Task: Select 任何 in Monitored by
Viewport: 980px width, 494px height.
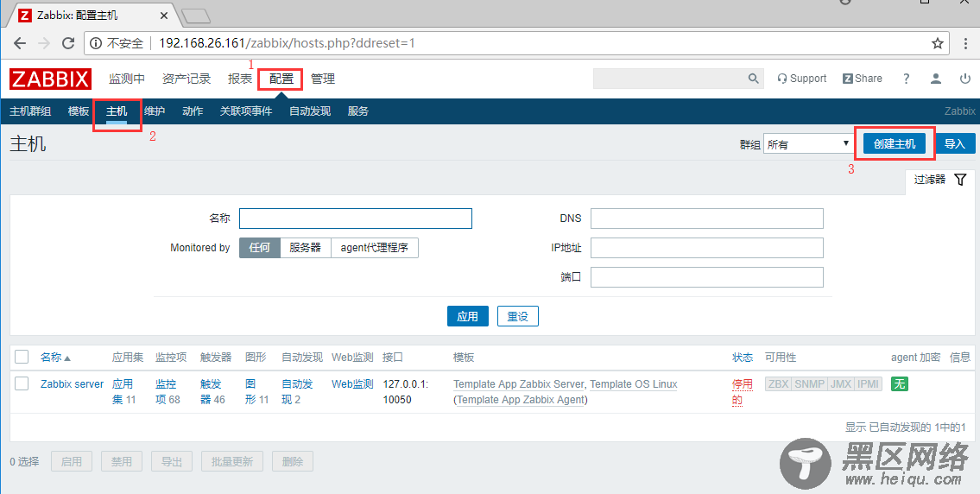Action: pos(259,248)
